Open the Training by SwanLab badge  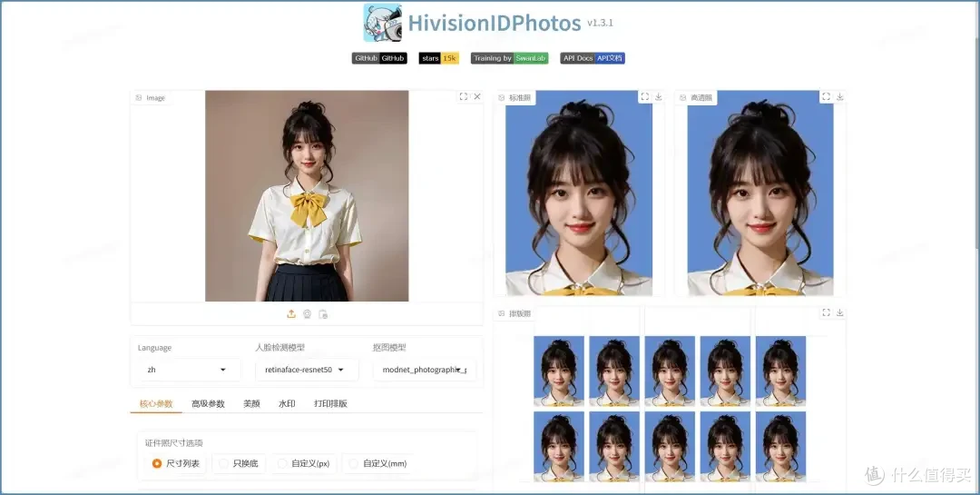[509, 58]
